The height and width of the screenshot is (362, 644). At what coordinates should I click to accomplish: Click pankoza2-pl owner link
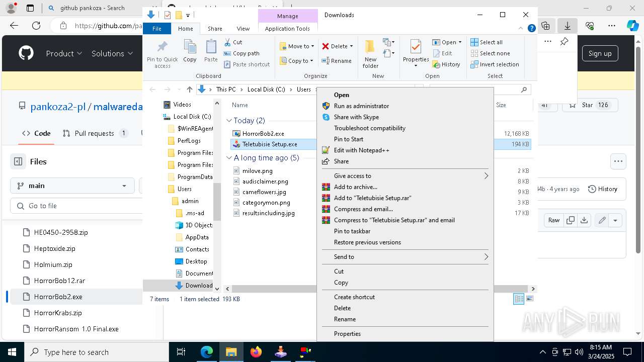[x=58, y=107]
